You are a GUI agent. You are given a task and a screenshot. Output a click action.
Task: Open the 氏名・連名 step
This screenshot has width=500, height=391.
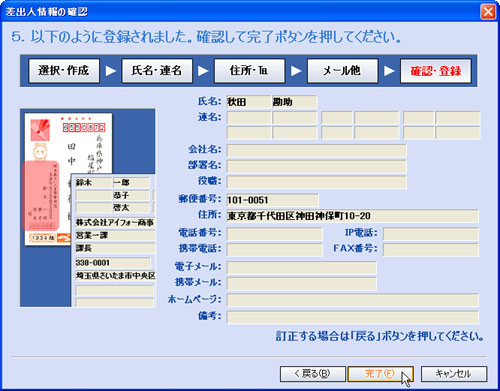coord(157,71)
